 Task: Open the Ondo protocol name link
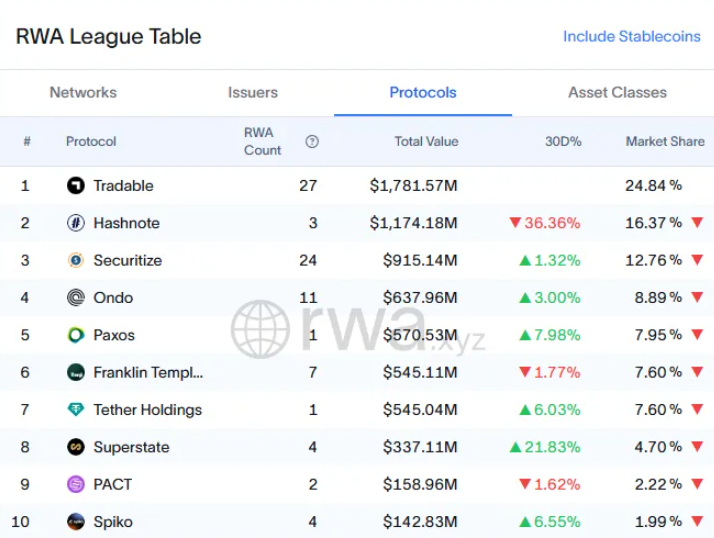[113, 297]
